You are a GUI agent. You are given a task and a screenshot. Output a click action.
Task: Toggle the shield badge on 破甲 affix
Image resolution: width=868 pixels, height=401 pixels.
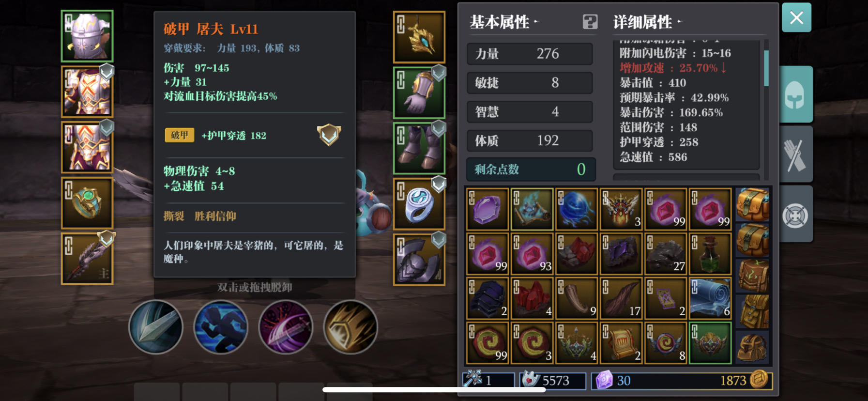(x=329, y=135)
